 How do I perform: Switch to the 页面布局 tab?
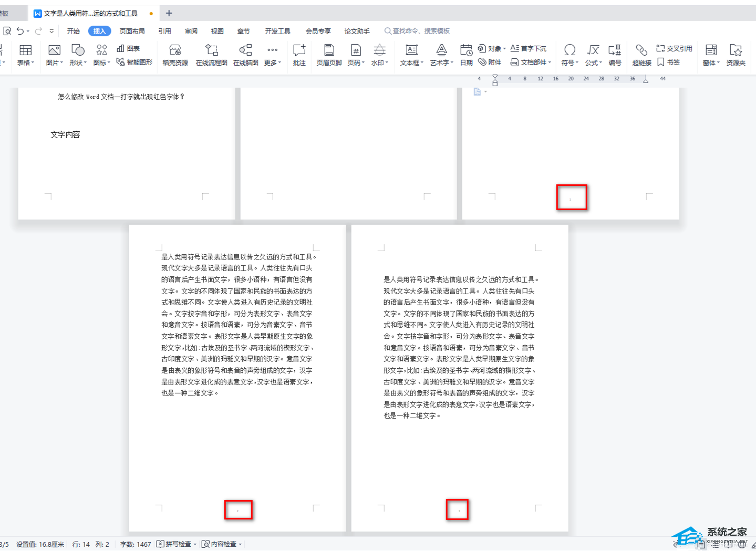132,31
